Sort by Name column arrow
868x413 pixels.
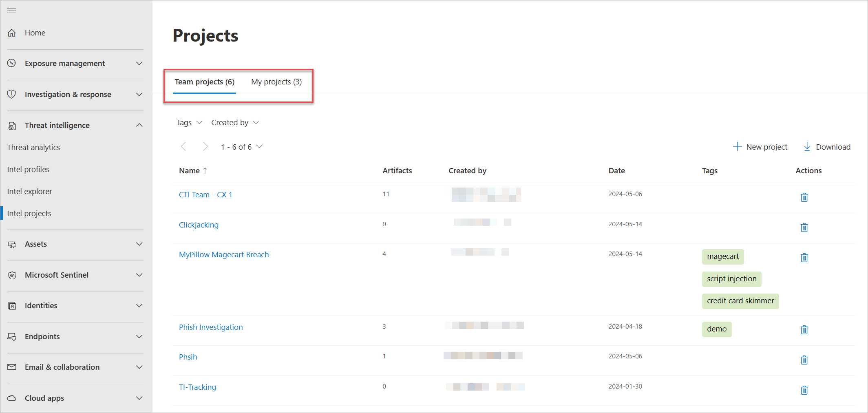[205, 171]
